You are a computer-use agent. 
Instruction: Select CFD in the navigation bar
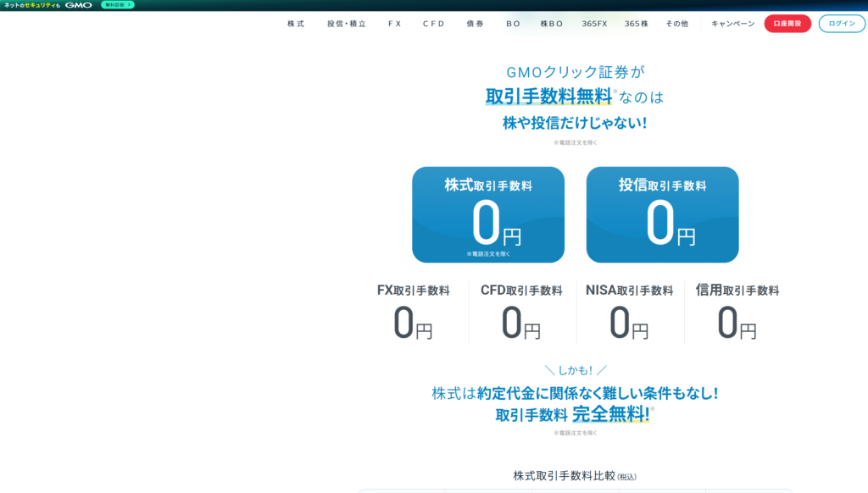[433, 24]
